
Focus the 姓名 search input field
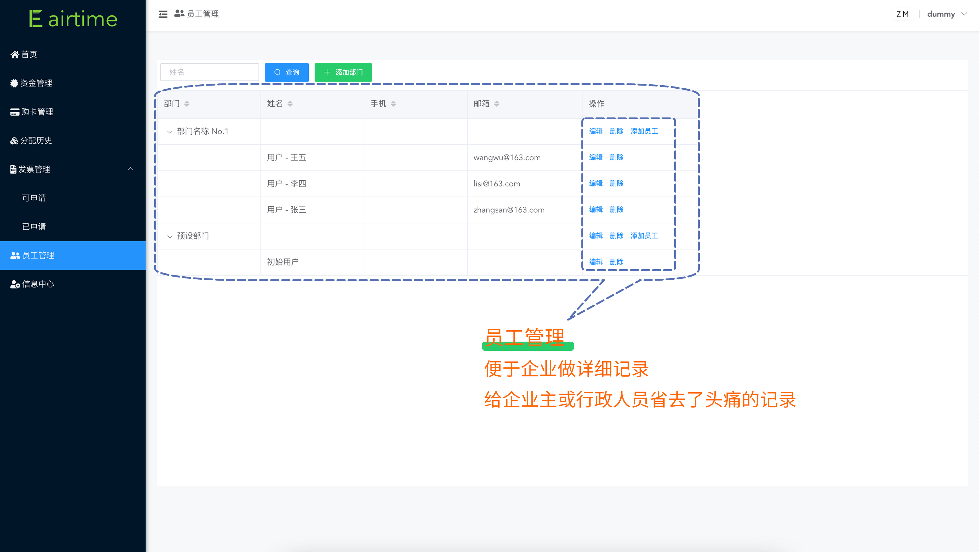210,72
